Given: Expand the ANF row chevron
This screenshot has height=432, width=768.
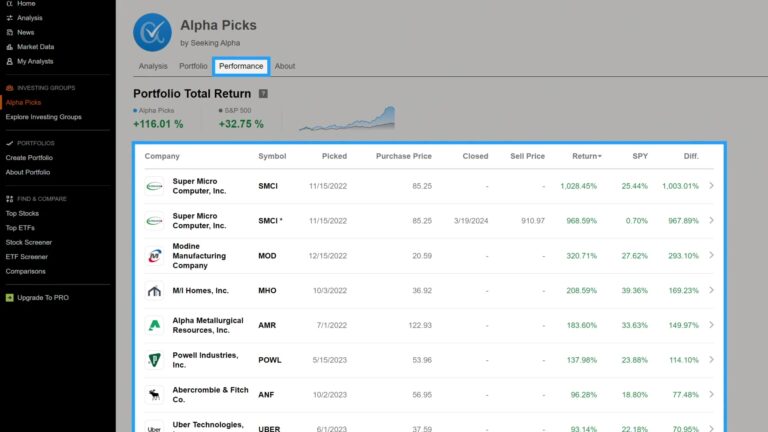Looking at the screenshot, I should pyautogui.click(x=711, y=394).
